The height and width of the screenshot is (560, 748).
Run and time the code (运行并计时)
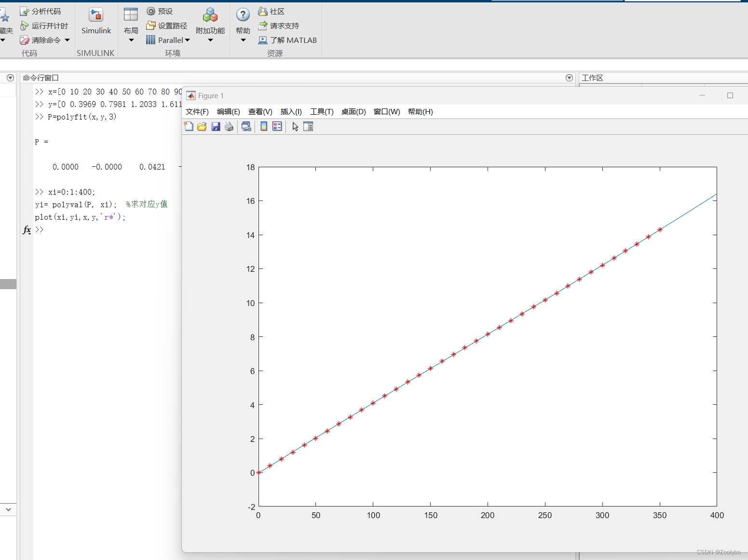(45, 26)
